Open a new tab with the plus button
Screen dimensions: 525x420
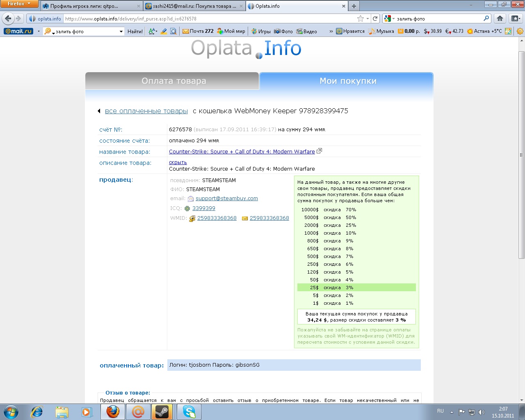tap(354, 6)
